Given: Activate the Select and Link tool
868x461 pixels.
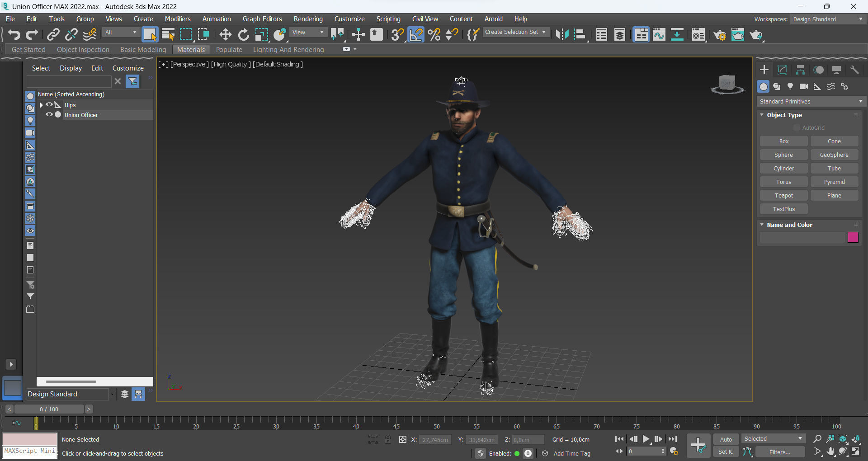Looking at the screenshot, I should (53, 34).
